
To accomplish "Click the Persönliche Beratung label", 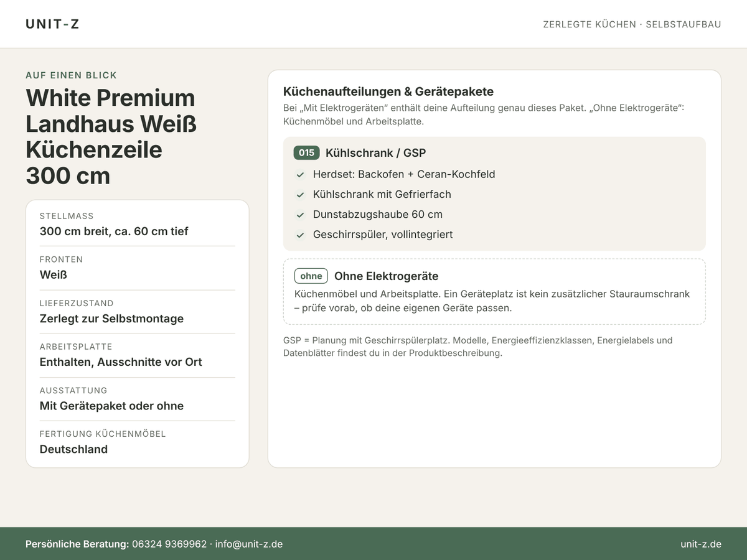I will coord(77,544).
